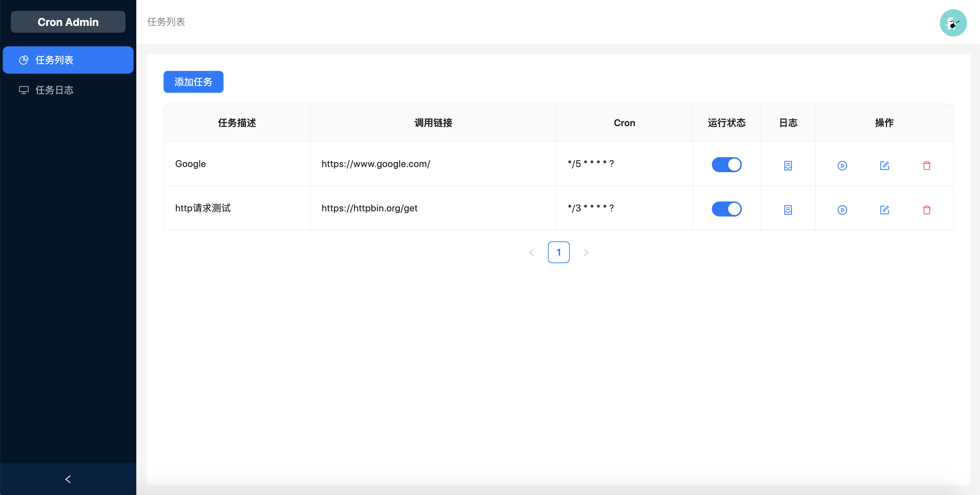Open edit for the http请求测试 task

pos(885,210)
